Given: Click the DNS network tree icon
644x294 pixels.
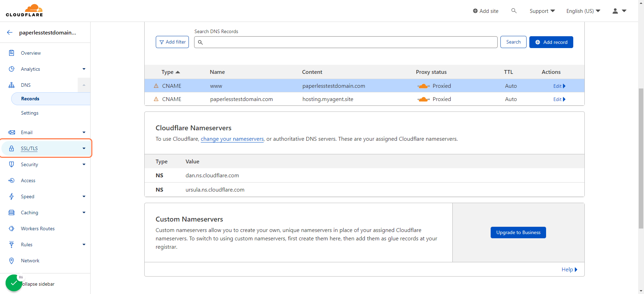Looking at the screenshot, I should tap(11, 85).
